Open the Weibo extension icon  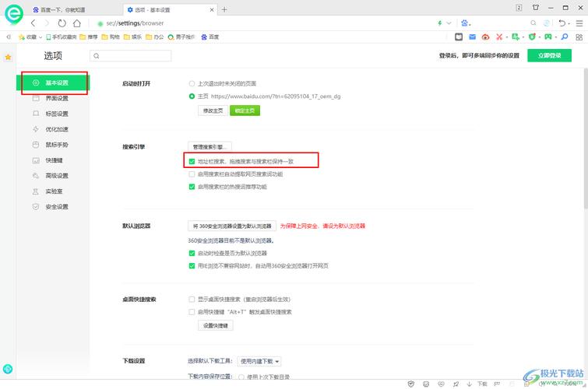486,37
